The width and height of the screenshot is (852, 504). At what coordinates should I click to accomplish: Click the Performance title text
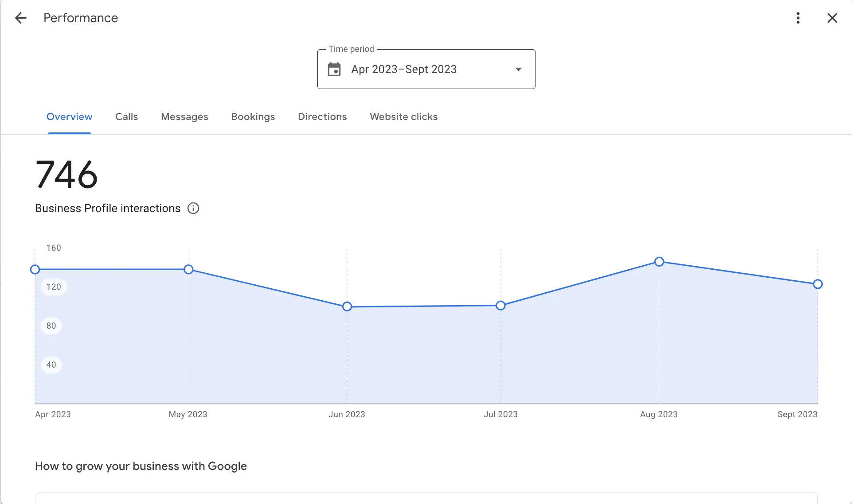coord(81,18)
